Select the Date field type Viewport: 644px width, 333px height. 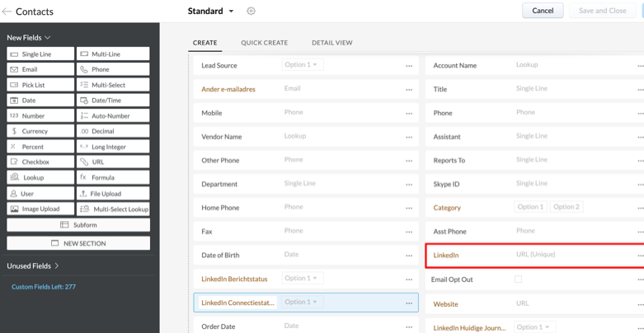[40, 101]
